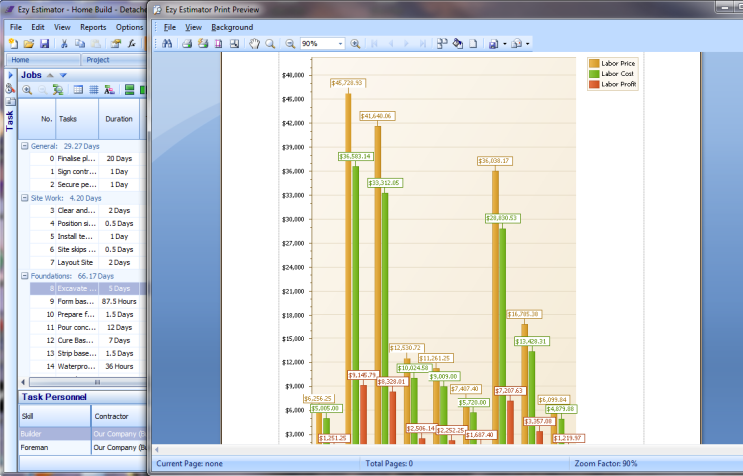Open folder icon in main toolbar
Image resolution: width=743 pixels, height=476 pixels.
coord(28,44)
